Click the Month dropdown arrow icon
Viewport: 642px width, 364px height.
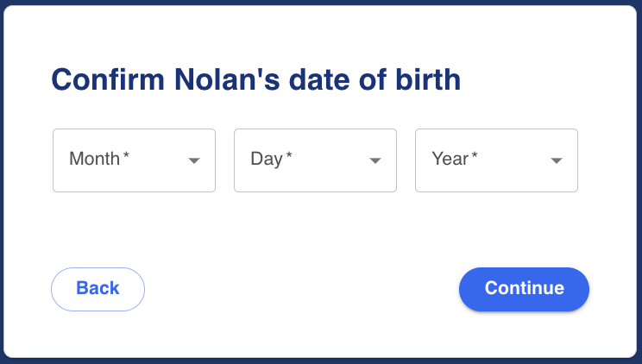(194, 160)
